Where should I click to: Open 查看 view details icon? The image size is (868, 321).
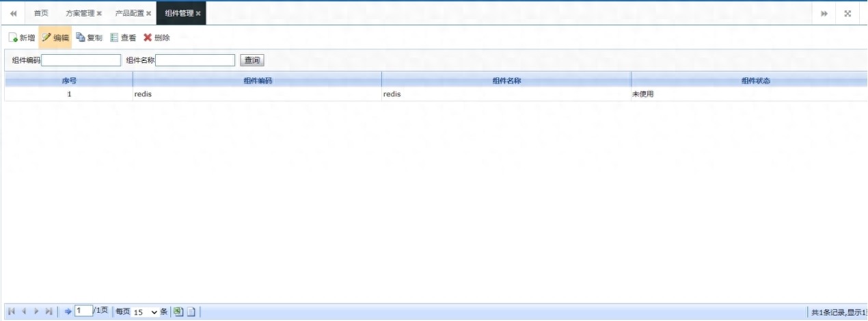pos(114,38)
